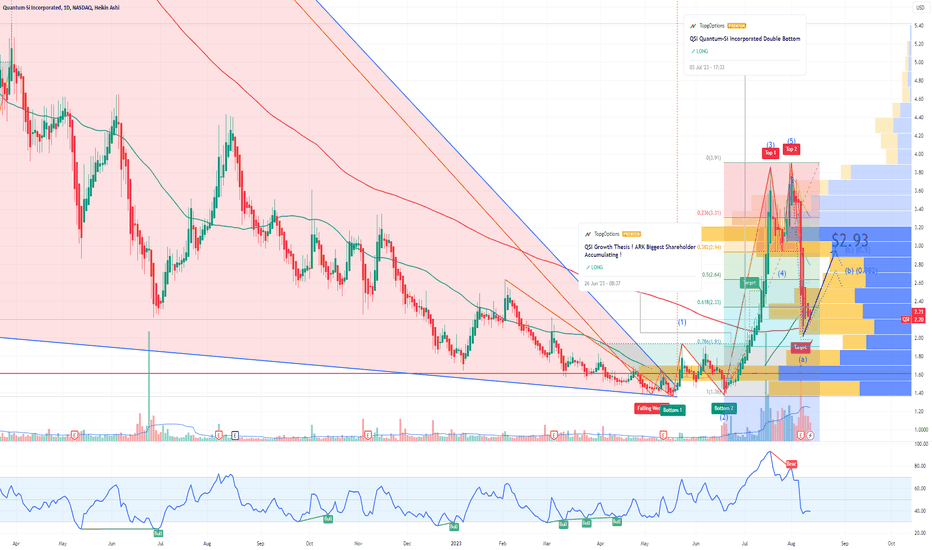The height and width of the screenshot is (550, 932).
Task: Click the red 'Bear' divergence label on RSI
Action: (x=791, y=464)
